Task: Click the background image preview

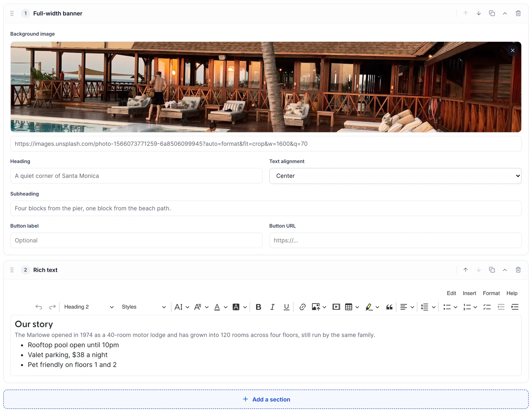Action: click(x=266, y=87)
